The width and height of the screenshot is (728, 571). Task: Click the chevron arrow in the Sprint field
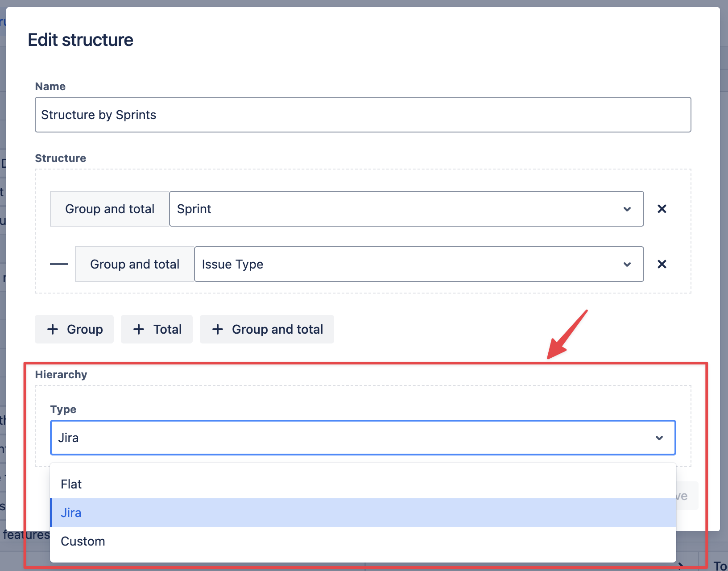(627, 209)
